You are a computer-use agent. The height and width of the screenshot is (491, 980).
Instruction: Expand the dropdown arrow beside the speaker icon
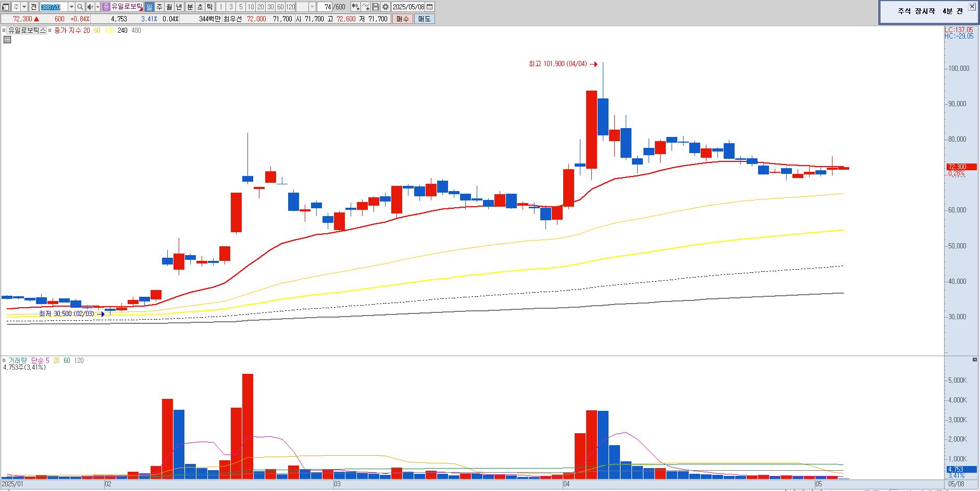(x=98, y=7)
